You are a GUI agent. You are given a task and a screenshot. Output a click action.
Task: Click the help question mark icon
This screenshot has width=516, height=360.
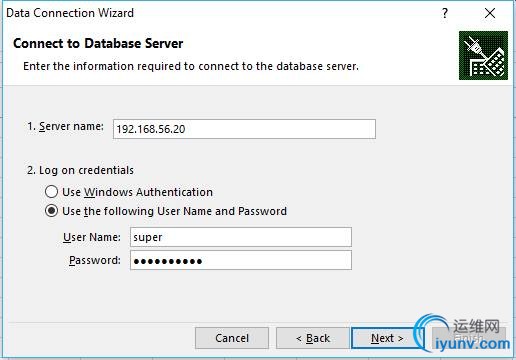pyautogui.click(x=445, y=13)
